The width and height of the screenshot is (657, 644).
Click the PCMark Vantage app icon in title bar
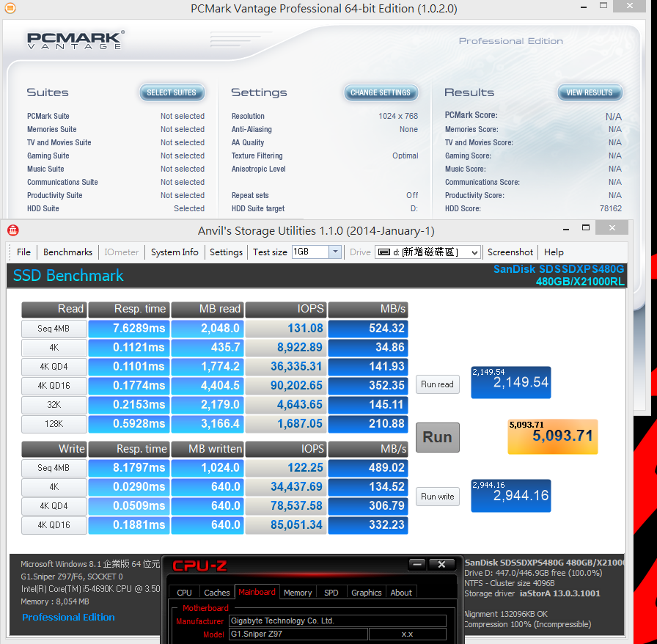10,7
